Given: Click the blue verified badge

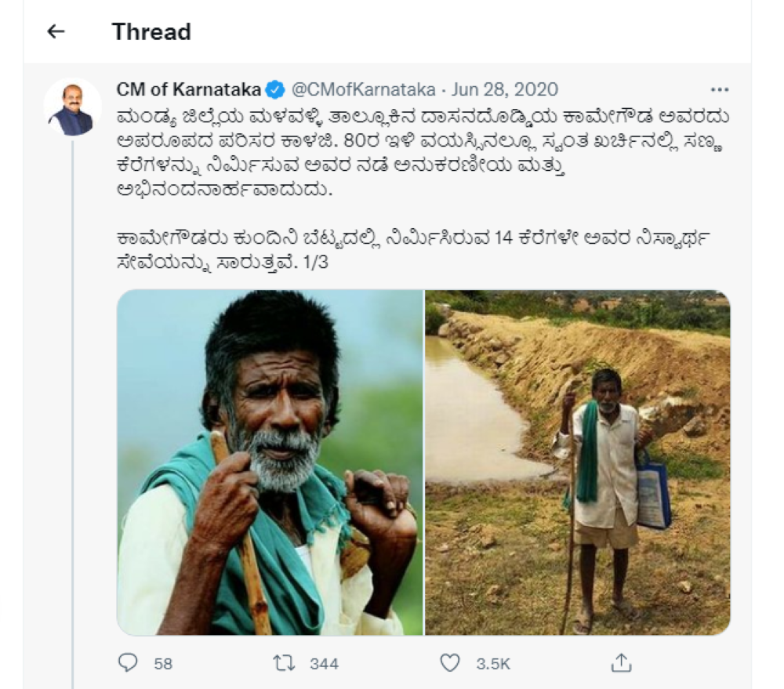Looking at the screenshot, I should [x=274, y=89].
